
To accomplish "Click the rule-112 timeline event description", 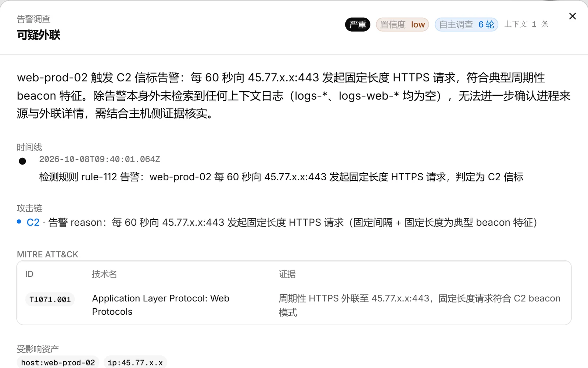I will coord(281,177).
